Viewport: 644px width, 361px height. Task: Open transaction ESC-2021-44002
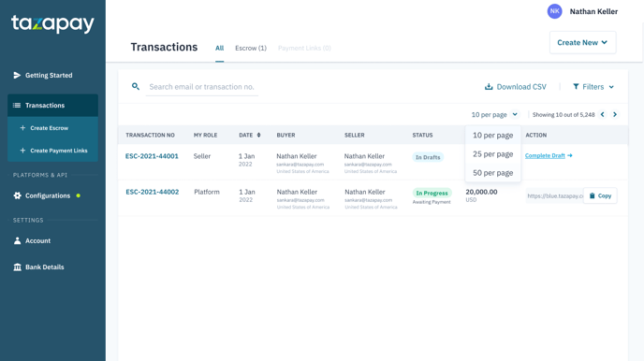[x=153, y=192]
